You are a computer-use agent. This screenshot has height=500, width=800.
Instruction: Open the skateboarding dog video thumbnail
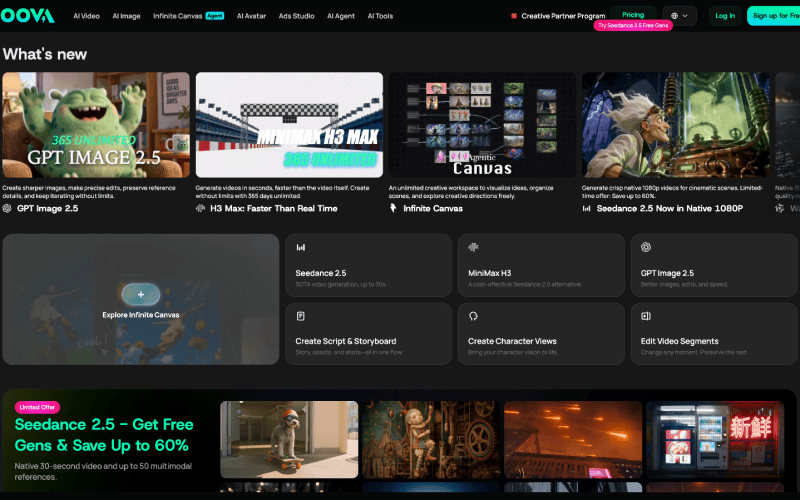coord(289,439)
